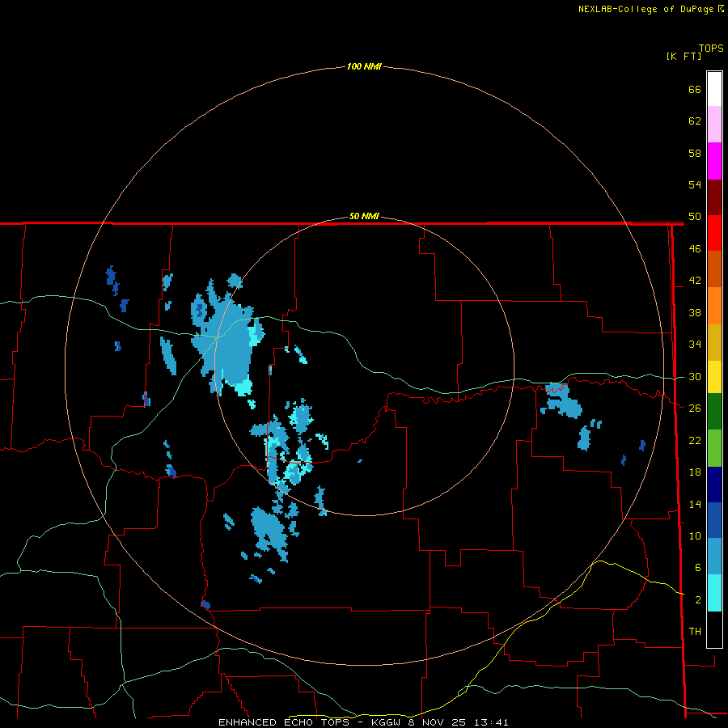Click the 13:41 timestamp at the bottom
The width and height of the screenshot is (728, 728).
491,722
